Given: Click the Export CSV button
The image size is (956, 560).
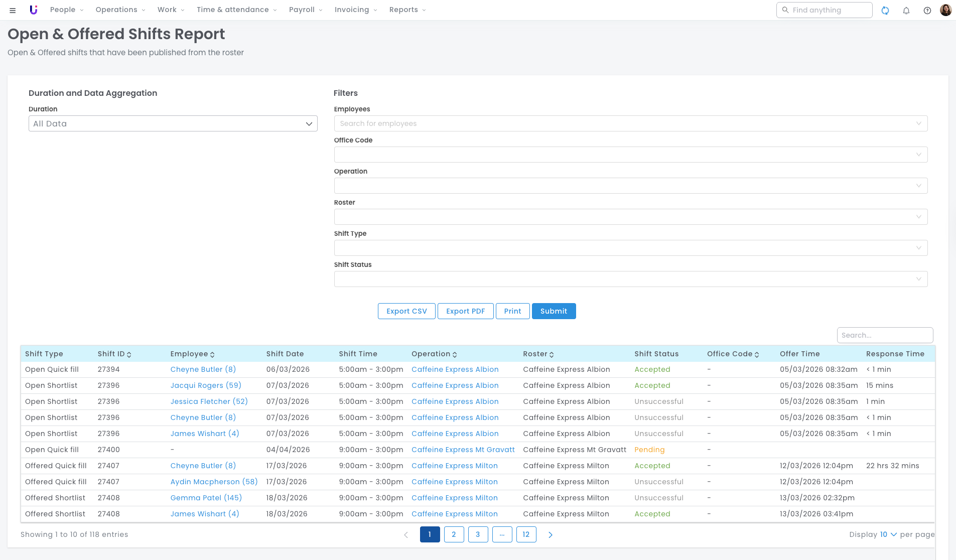Looking at the screenshot, I should click(406, 311).
